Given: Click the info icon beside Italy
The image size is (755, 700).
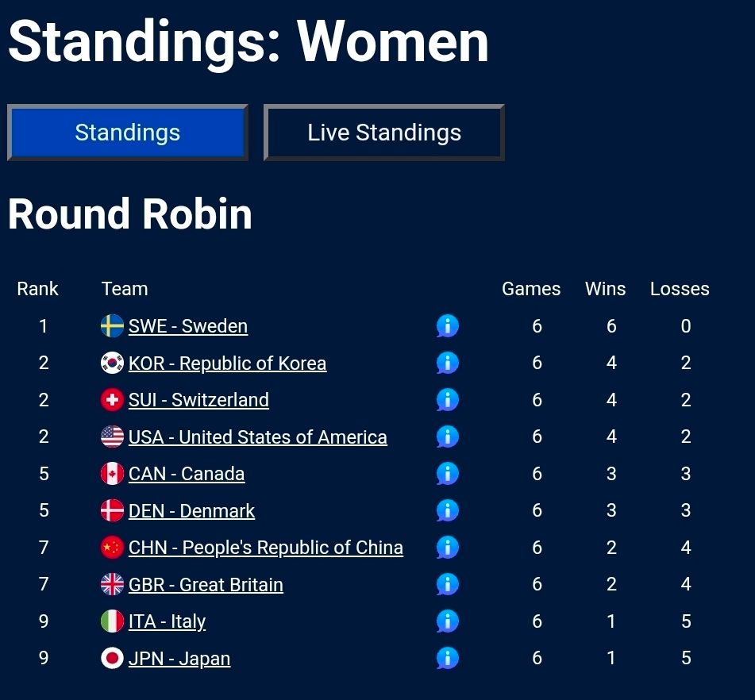Looking at the screenshot, I should (x=448, y=621).
